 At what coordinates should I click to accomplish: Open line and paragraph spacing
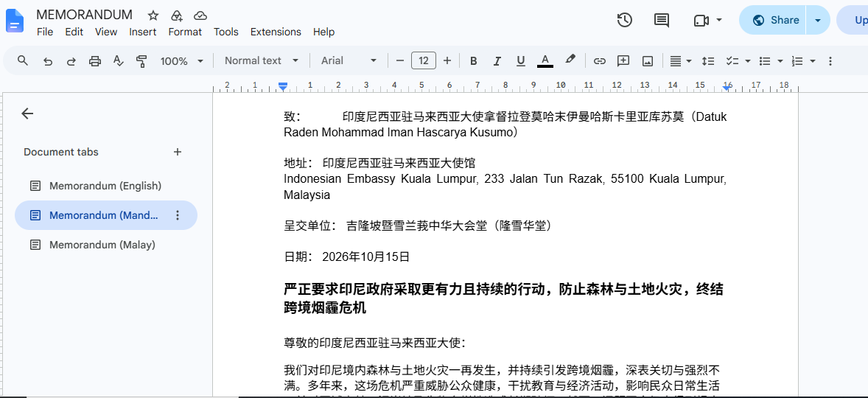[708, 61]
